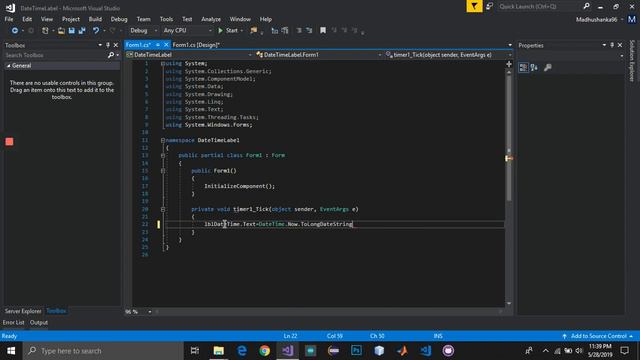The image size is (640, 360).
Task: Open Microsoft Edge from the taskbar
Action: tap(242, 351)
